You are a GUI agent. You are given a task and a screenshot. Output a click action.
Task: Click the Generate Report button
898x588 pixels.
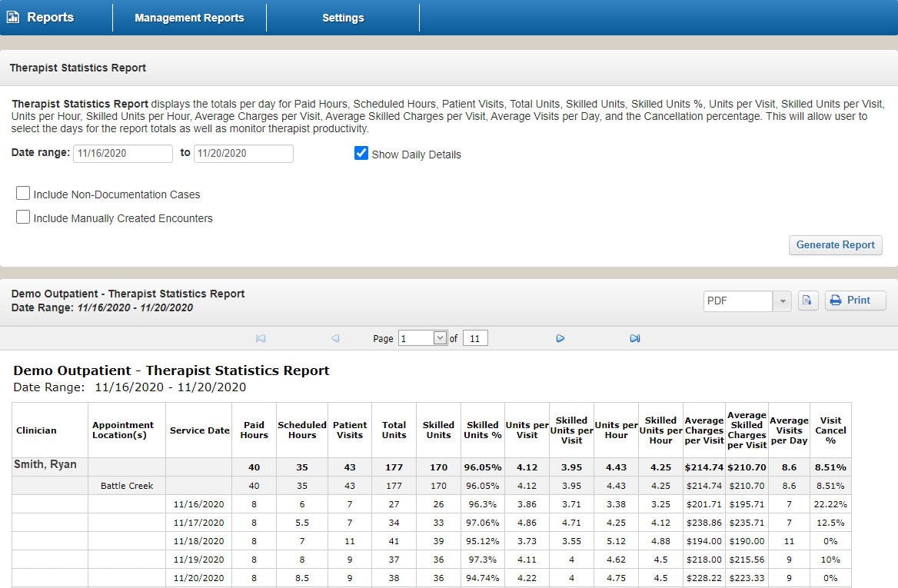(835, 245)
